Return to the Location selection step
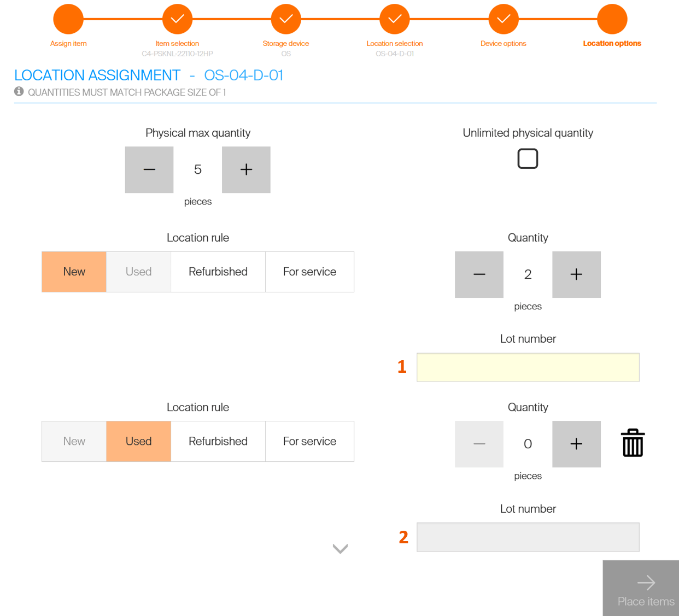 tap(395, 19)
